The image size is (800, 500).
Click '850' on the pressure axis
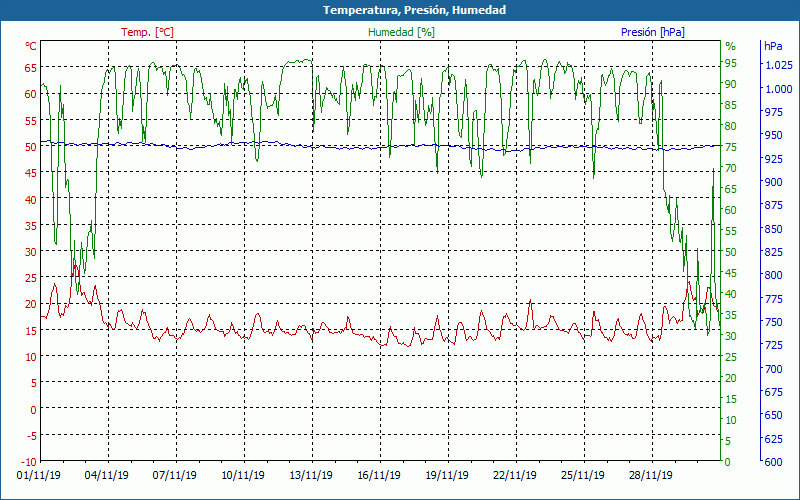point(774,229)
